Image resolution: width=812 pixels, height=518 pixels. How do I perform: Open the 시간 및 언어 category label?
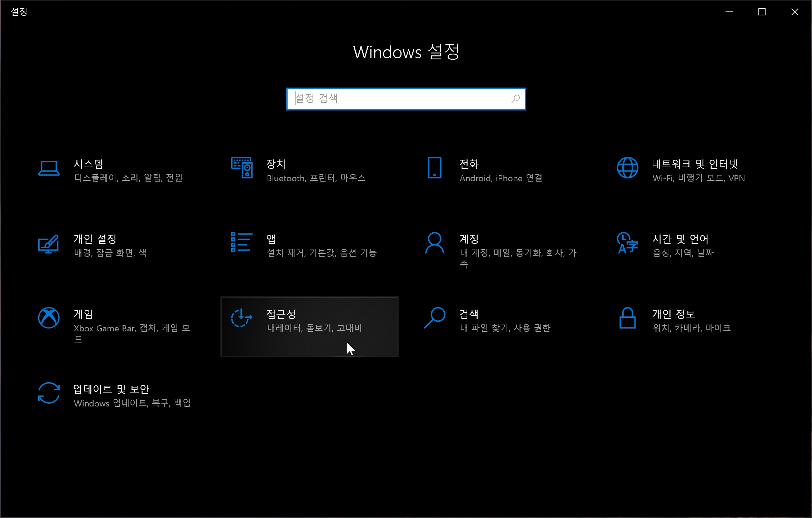point(680,239)
